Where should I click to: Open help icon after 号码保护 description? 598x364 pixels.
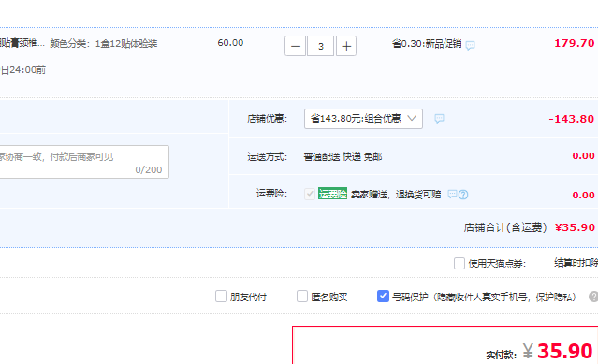(x=593, y=297)
